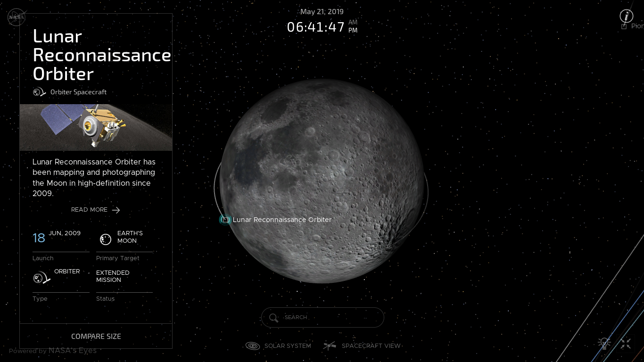
Task: Click the NASA logo
Action: (x=17, y=17)
